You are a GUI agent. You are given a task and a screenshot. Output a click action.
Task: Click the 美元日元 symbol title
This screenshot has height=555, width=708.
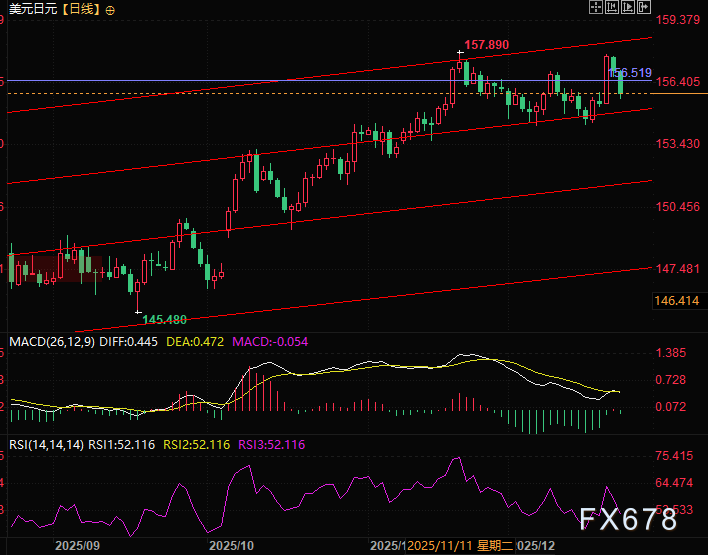tap(32, 9)
